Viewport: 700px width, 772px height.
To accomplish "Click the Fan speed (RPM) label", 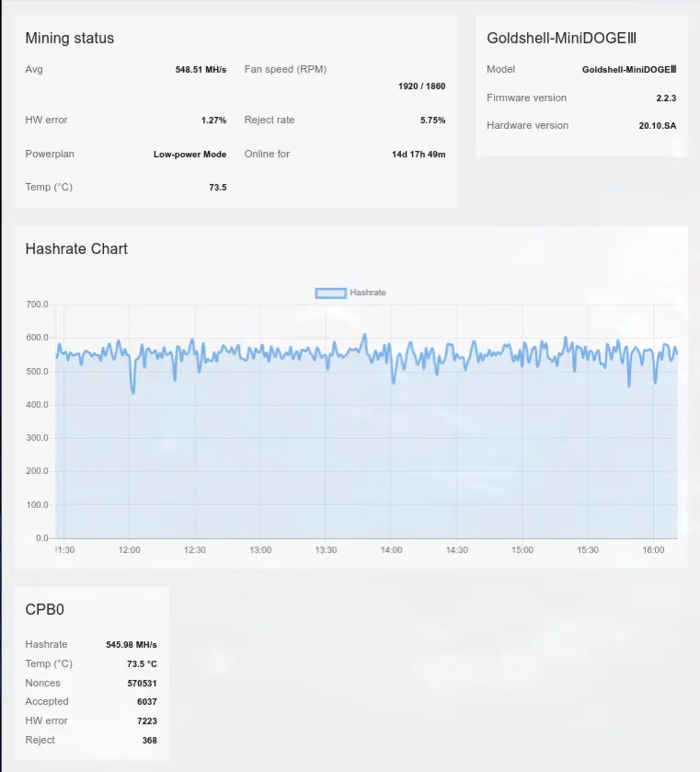I will coord(285,69).
